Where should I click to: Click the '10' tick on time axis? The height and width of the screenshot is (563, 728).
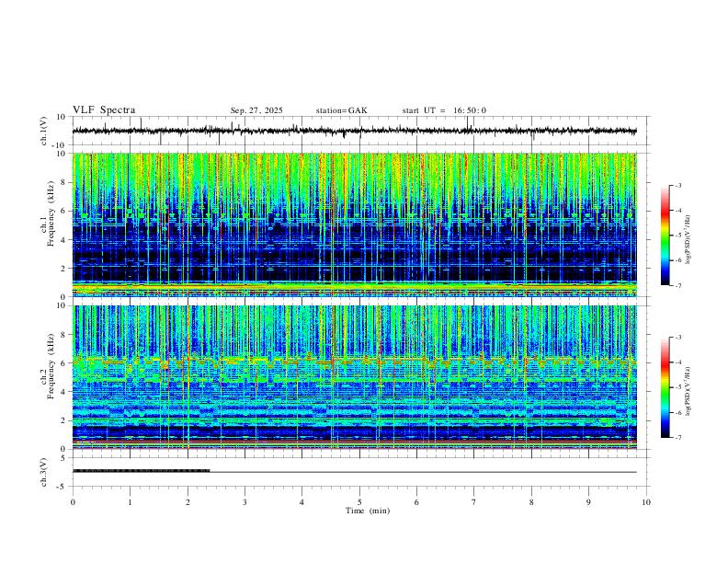click(646, 502)
